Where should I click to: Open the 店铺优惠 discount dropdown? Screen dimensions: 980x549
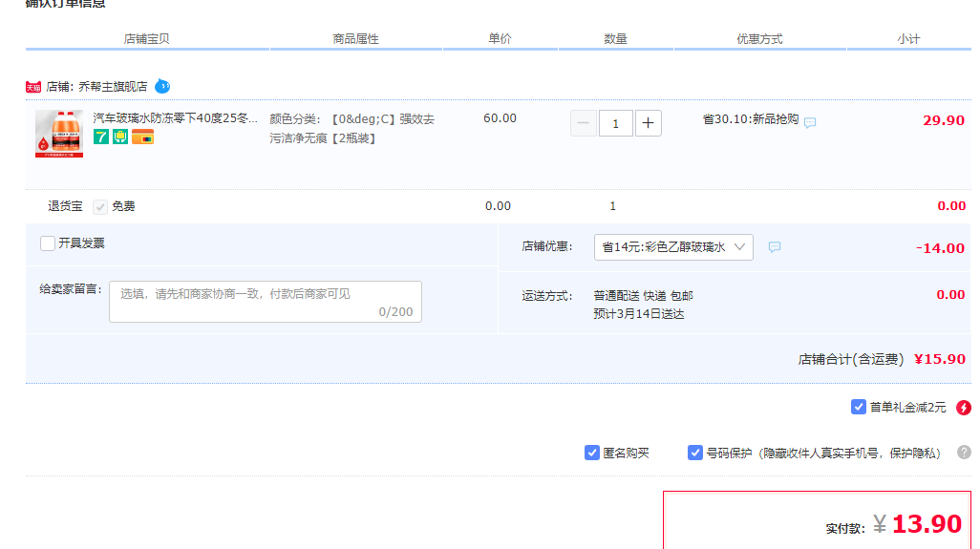click(x=673, y=247)
